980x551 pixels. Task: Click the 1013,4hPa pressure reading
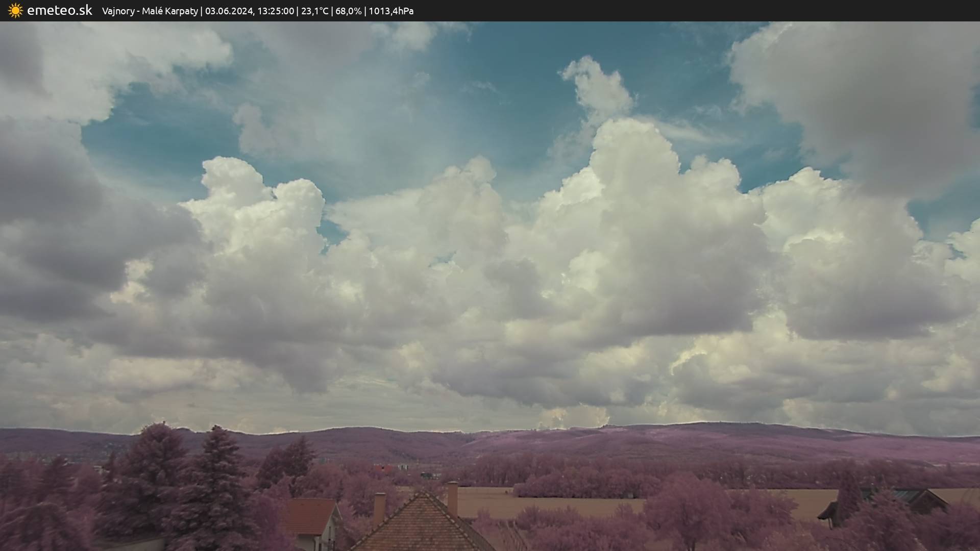pos(391,11)
